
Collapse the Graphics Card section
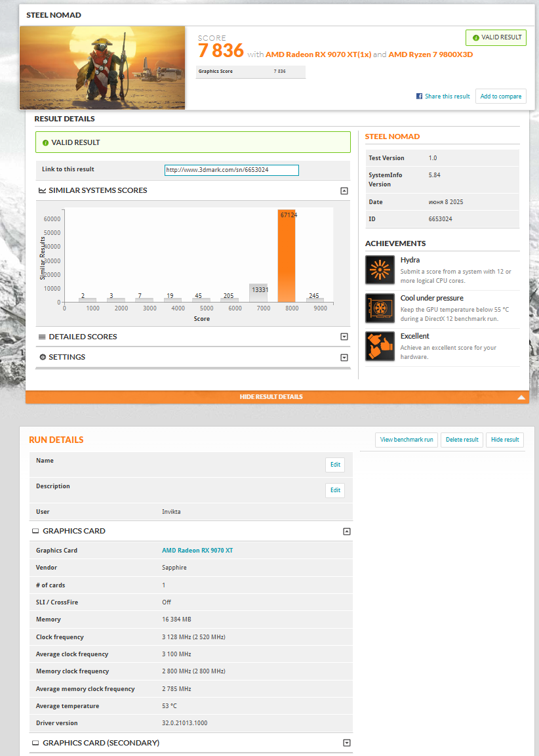tap(346, 532)
